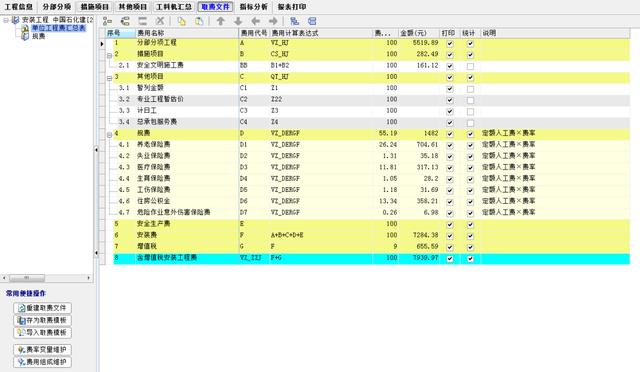Click the 重建取费文件 button

click(42, 308)
